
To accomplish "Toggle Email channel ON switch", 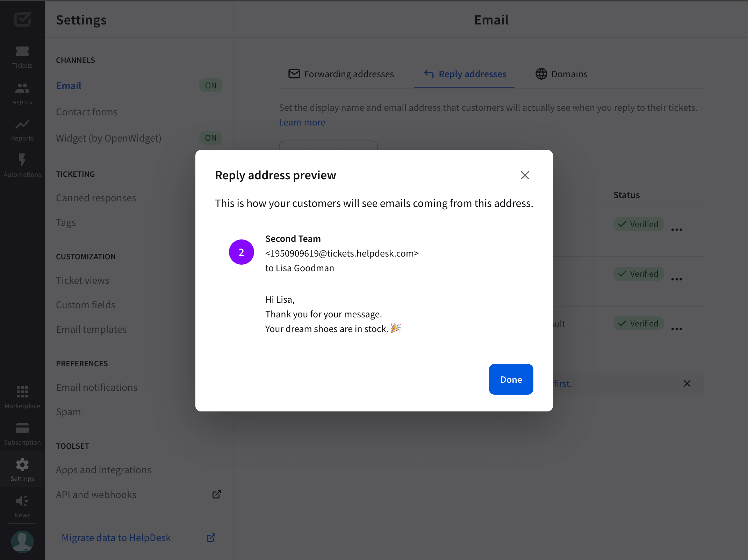I will (210, 85).
